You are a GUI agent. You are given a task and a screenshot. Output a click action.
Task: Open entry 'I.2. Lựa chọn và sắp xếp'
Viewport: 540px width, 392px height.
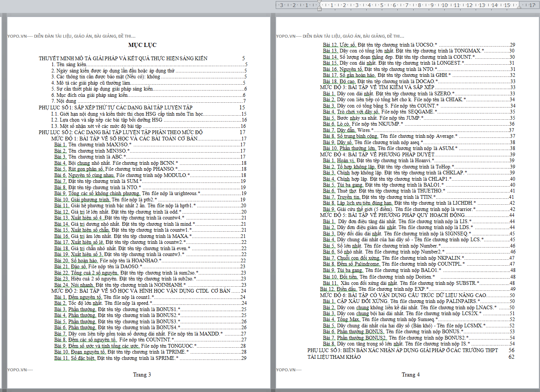click(x=149, y=120)
